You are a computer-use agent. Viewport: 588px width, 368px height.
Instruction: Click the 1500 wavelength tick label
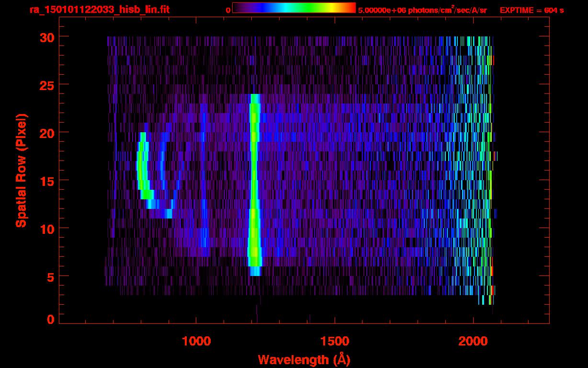[335, 341]
